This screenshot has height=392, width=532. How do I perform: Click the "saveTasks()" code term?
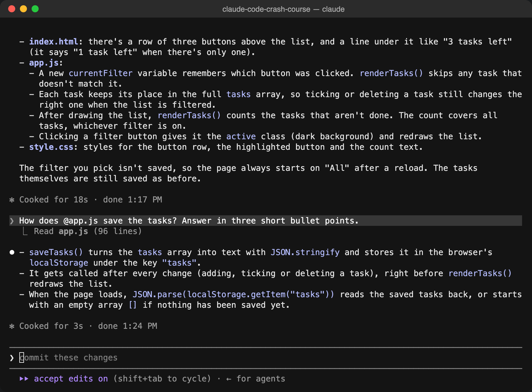point(56,252)
